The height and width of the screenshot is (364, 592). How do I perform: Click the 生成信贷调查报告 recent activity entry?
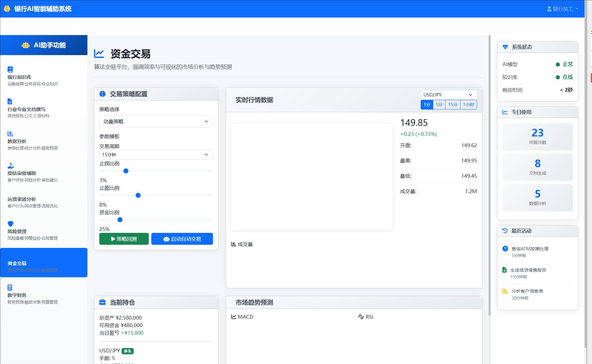tap(528, 270)
